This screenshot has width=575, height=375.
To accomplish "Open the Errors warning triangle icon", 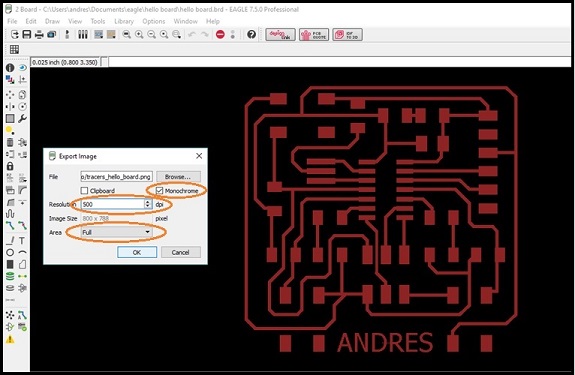I will (10, 339).
